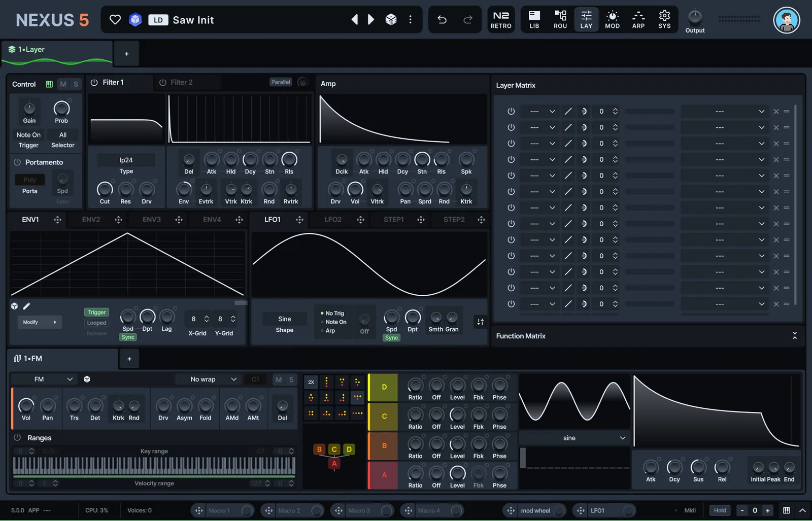Click the X-Grid value stepper arrows
812x521 pixels.
[207, 319]
